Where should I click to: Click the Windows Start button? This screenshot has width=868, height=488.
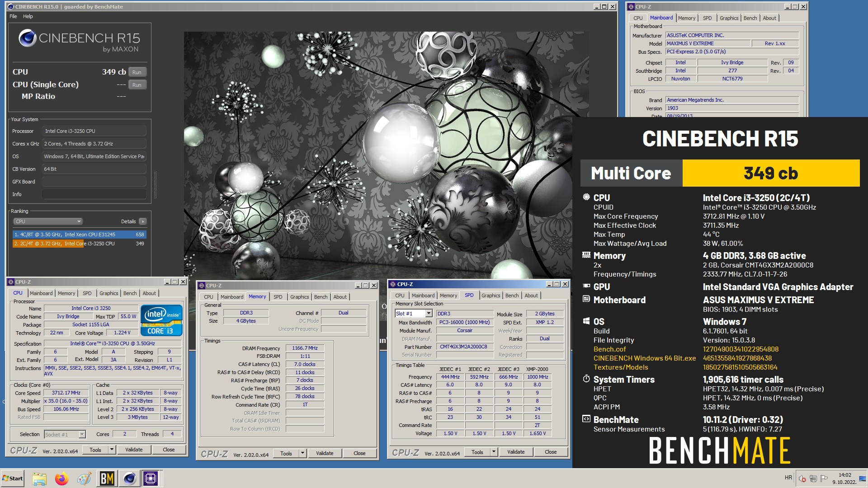tap(13, 479)
